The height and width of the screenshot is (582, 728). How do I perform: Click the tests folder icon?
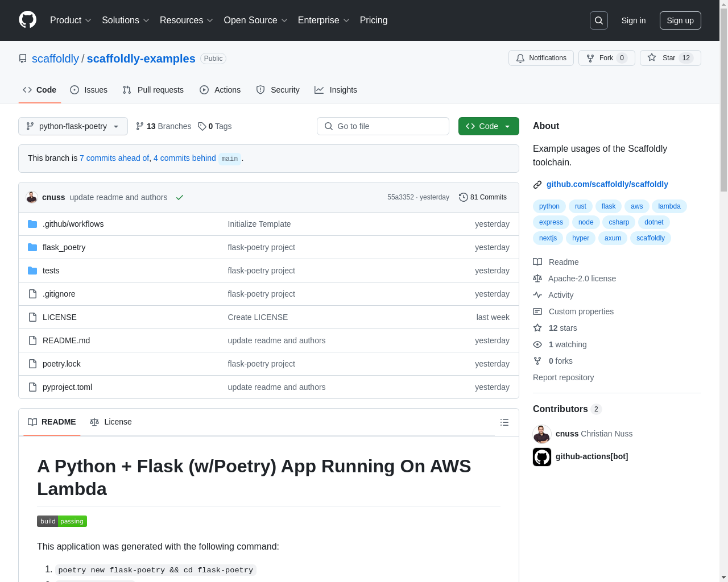(x=32, y=271)
